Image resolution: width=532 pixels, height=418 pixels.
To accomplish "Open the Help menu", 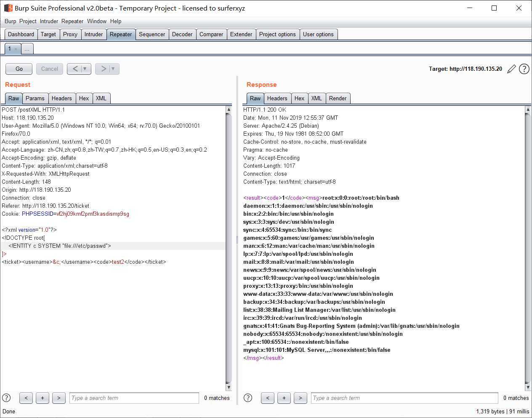I will tap(116, 21).
